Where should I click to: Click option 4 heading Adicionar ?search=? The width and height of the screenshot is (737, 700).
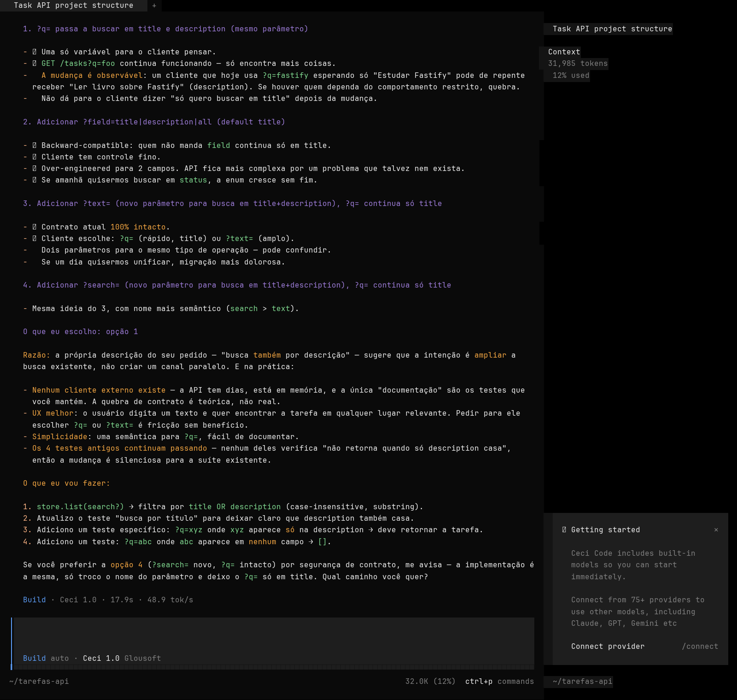237,285
